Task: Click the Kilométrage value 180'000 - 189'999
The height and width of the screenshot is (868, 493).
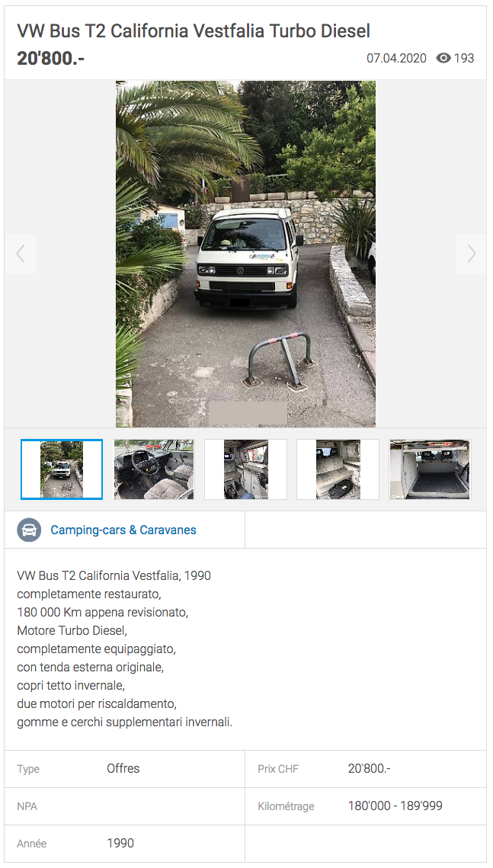Action: click(395, 806)
